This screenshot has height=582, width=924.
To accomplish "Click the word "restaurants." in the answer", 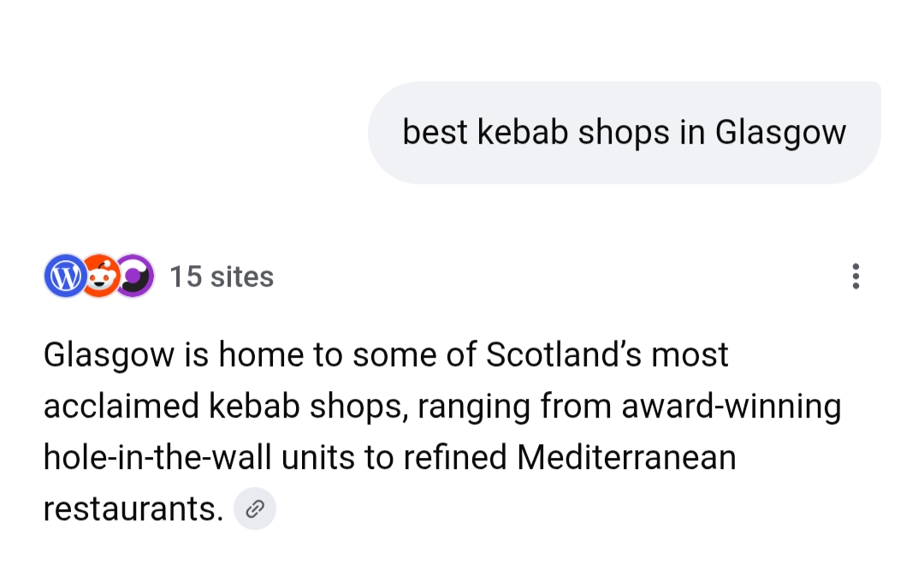I will [133, 509].
